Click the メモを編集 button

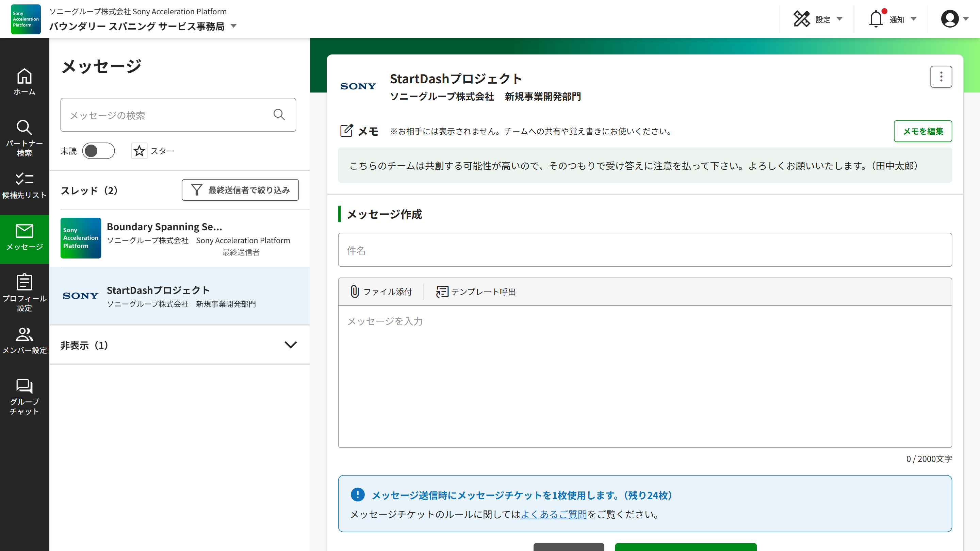(922, 131)
